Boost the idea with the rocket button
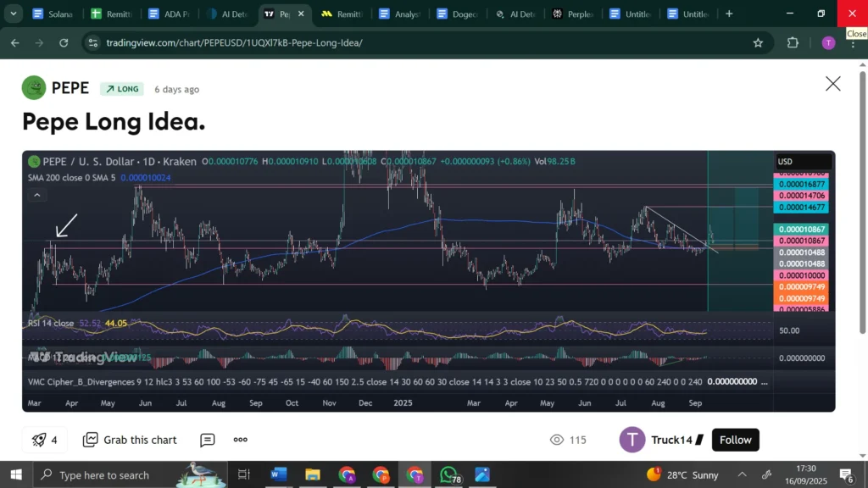 pos(45,440)
